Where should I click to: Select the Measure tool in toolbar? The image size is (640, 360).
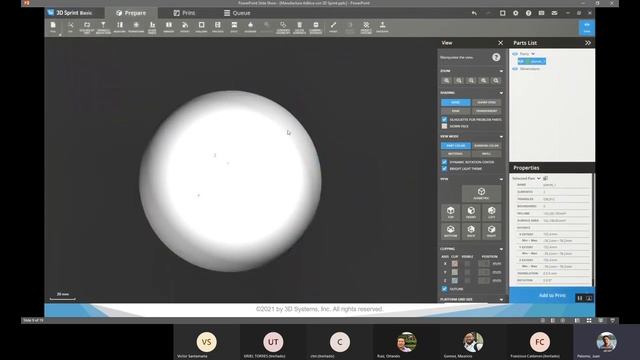[x=120, y=27]
